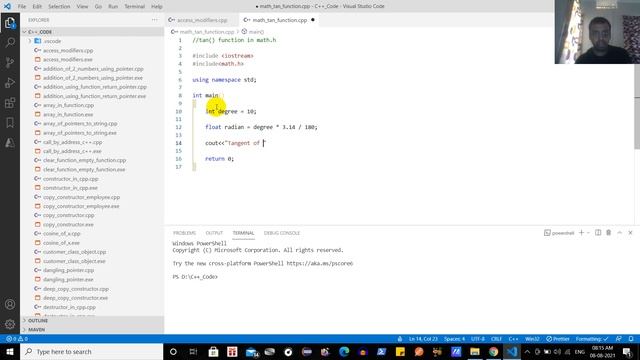Open File Explorer from taskbar
The image size is (640, 360).
tap(475, 351)
